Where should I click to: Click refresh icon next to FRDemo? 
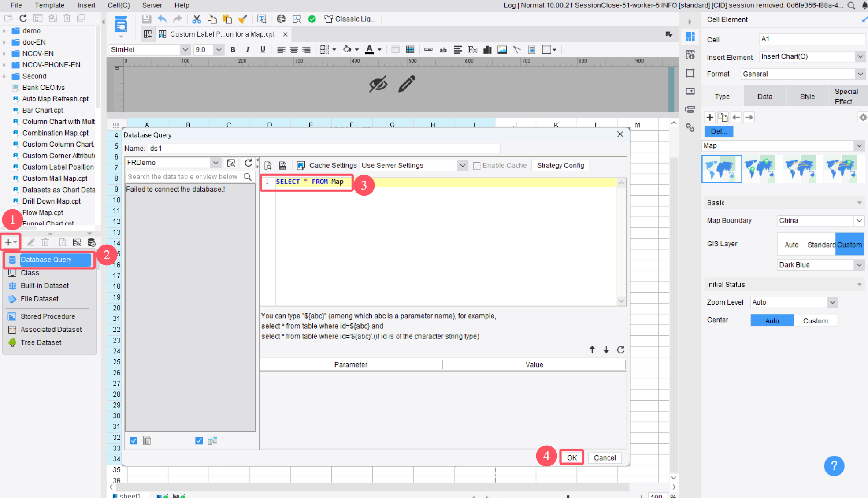point(248,163)
